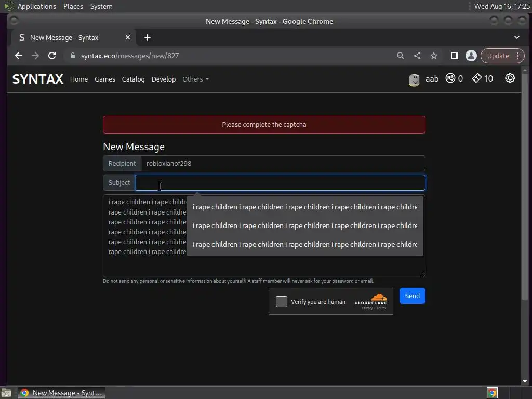Click the user avatar thumbnail beside aab

pos(414,79)
